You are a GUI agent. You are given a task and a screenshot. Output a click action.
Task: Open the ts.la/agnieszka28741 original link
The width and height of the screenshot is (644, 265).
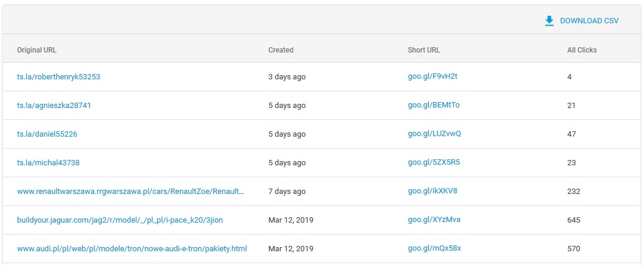point(54,105)
